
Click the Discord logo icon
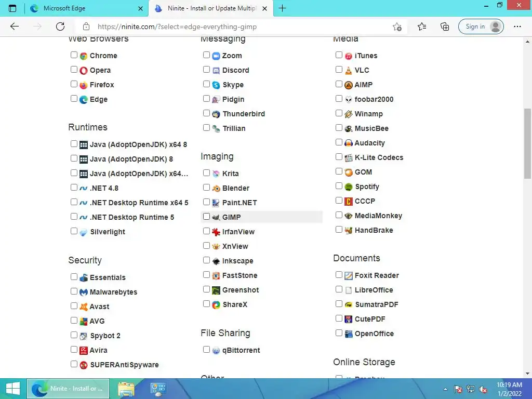point(216,71)
